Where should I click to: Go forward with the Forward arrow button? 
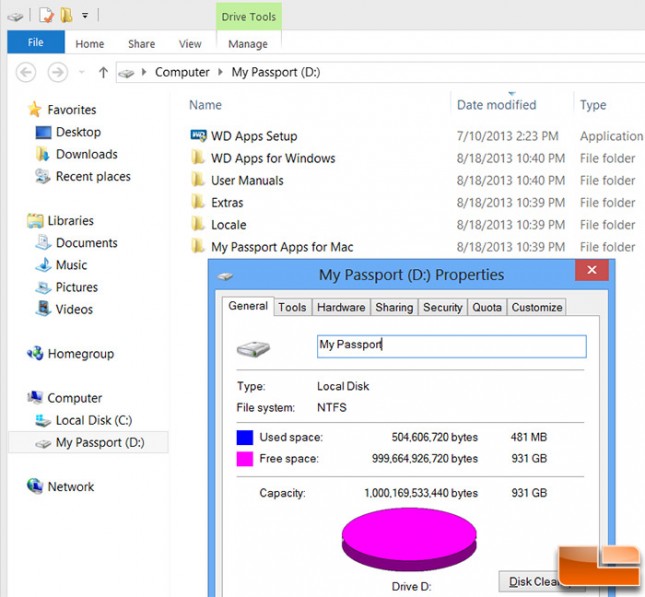click(58, 72)
